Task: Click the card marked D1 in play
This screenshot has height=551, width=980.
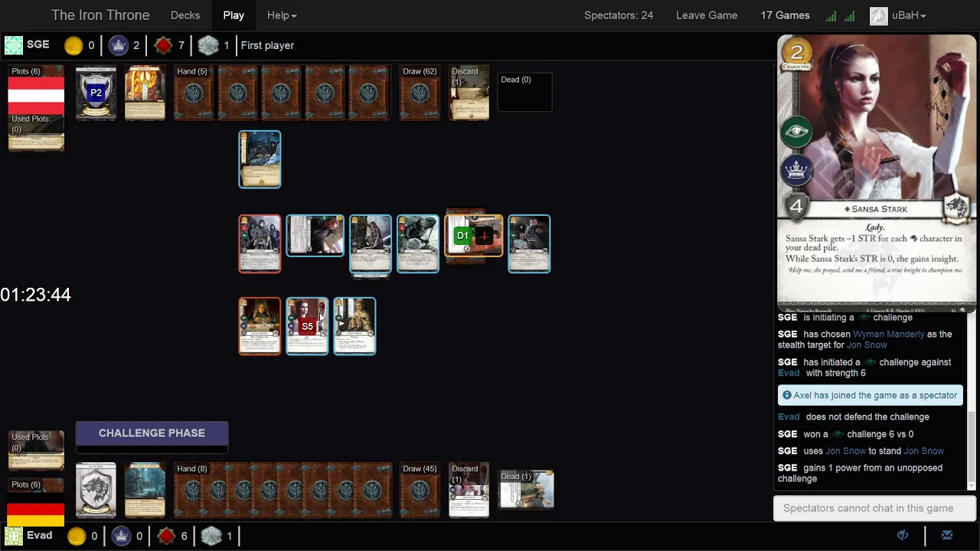Action: 474,236
